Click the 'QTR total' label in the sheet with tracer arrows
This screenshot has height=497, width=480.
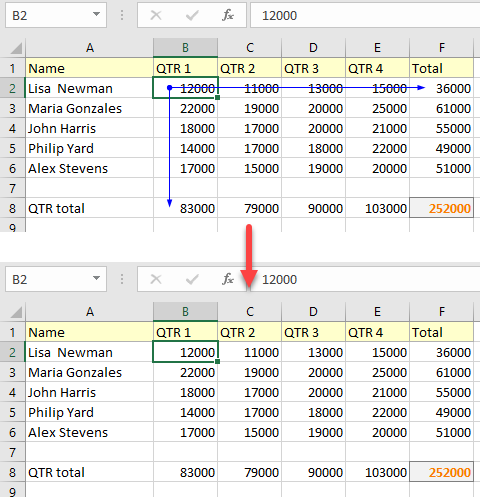click(89, 208)
